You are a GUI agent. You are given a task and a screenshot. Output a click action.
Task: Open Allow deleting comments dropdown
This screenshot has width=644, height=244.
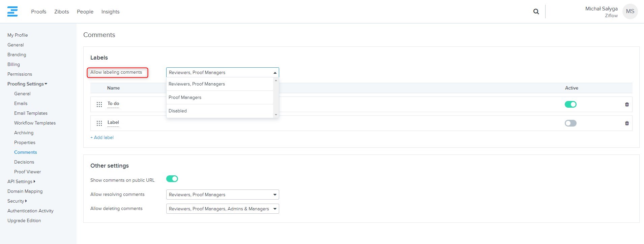[222, 209]
